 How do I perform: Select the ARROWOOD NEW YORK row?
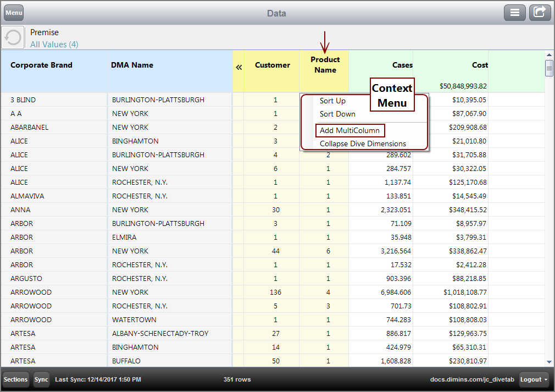(130, 292)
